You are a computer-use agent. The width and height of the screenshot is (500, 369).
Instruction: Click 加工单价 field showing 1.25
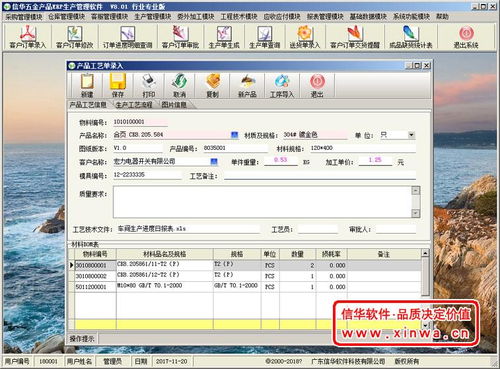375,160
